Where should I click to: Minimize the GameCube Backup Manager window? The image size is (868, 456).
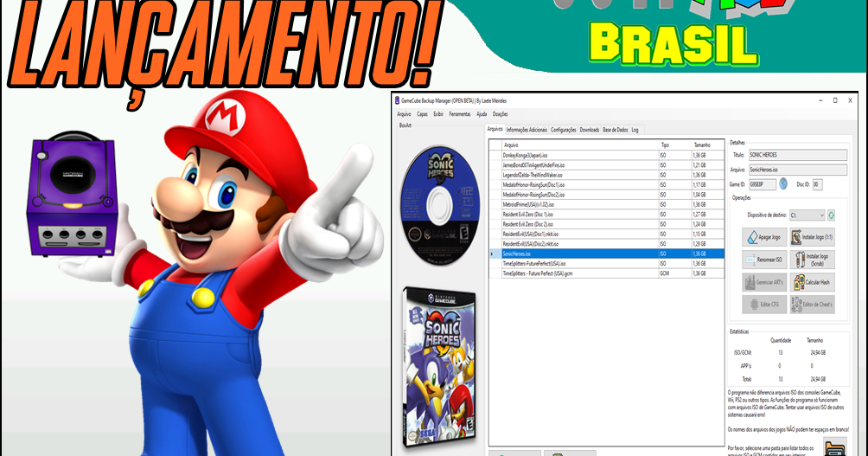tap(820, 100)
